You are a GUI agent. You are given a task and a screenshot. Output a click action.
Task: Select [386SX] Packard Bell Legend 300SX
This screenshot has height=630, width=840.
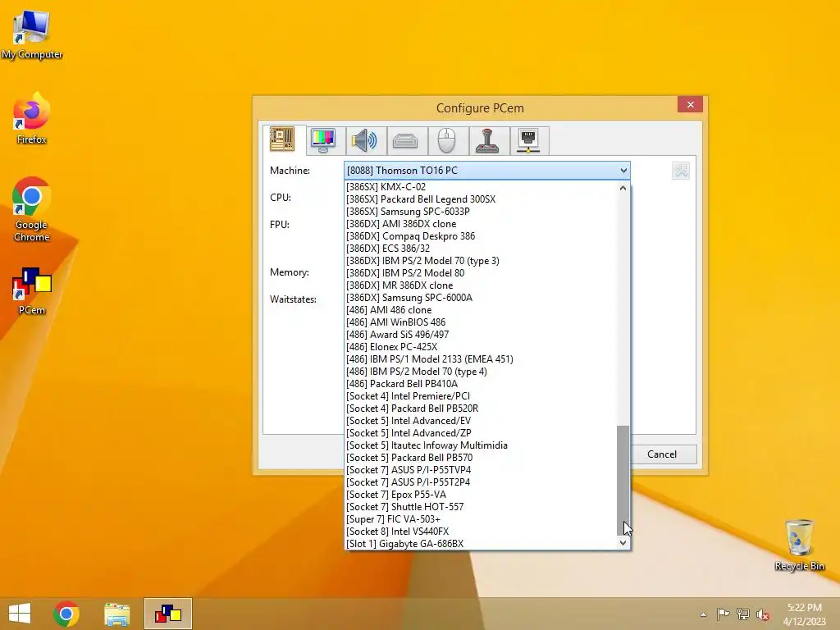[x=481, y=199]
